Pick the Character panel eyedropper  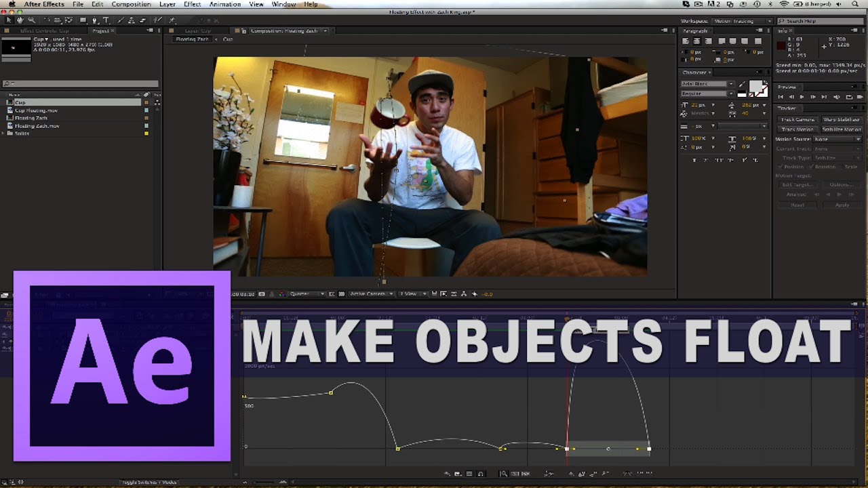click(741, 85)
